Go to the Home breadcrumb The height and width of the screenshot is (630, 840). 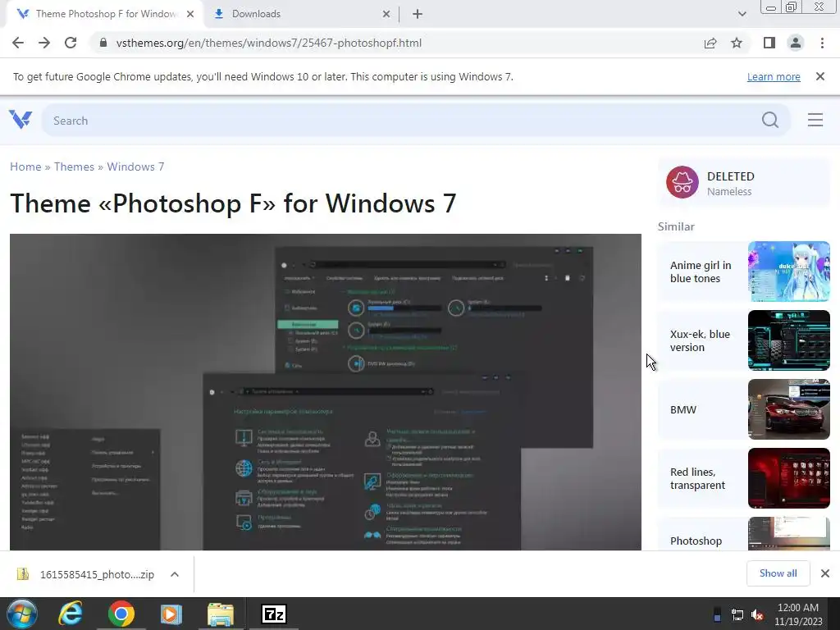coord(25,167)
